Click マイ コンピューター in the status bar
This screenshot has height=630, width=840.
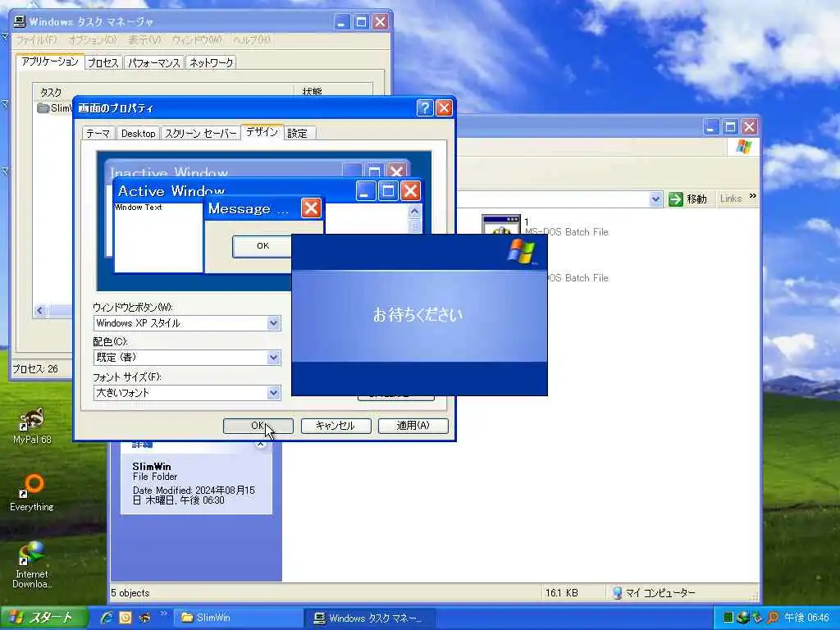(x=654, y=593)
